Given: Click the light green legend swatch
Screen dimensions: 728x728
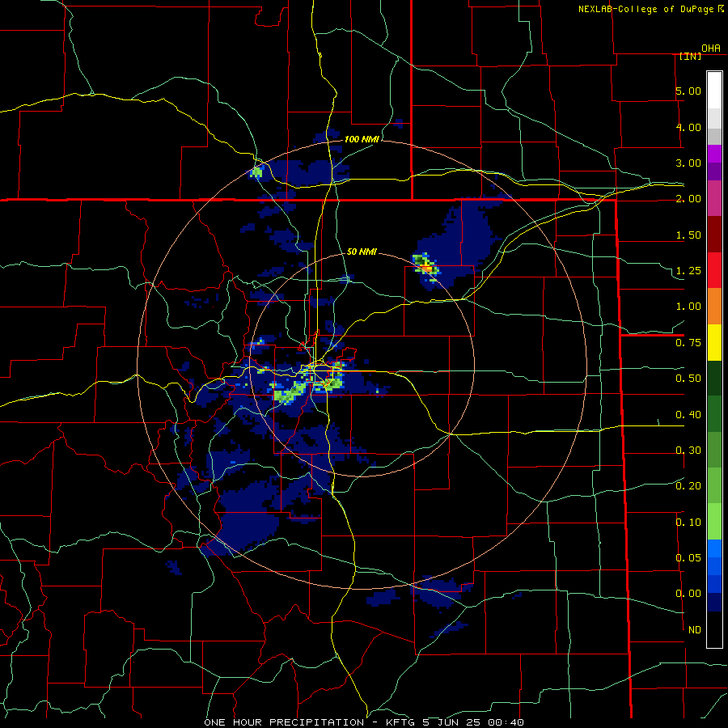Looking at the screenshot, I should pos(714,522).
